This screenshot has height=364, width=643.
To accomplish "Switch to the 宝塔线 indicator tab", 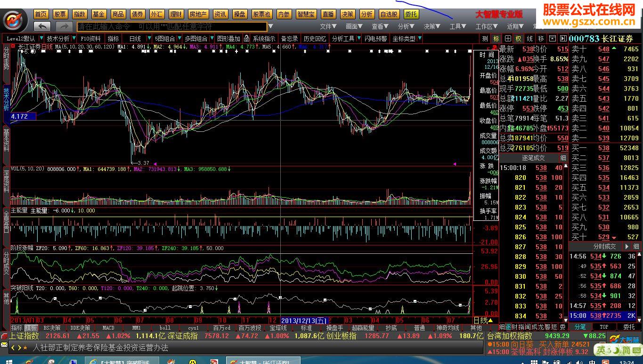I will [278, 327].
